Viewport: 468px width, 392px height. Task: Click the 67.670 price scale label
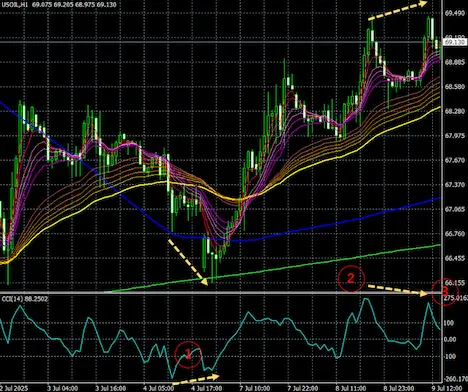tap(455, 160)
